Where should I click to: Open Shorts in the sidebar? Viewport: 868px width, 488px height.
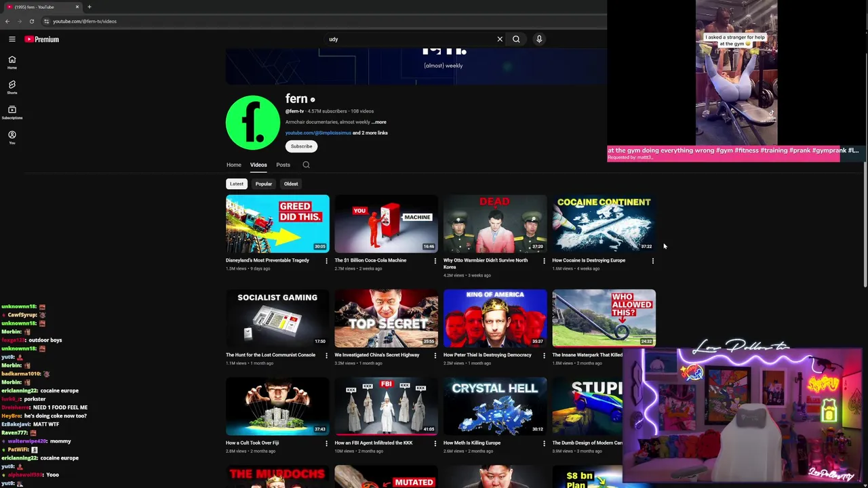(12, 87)
